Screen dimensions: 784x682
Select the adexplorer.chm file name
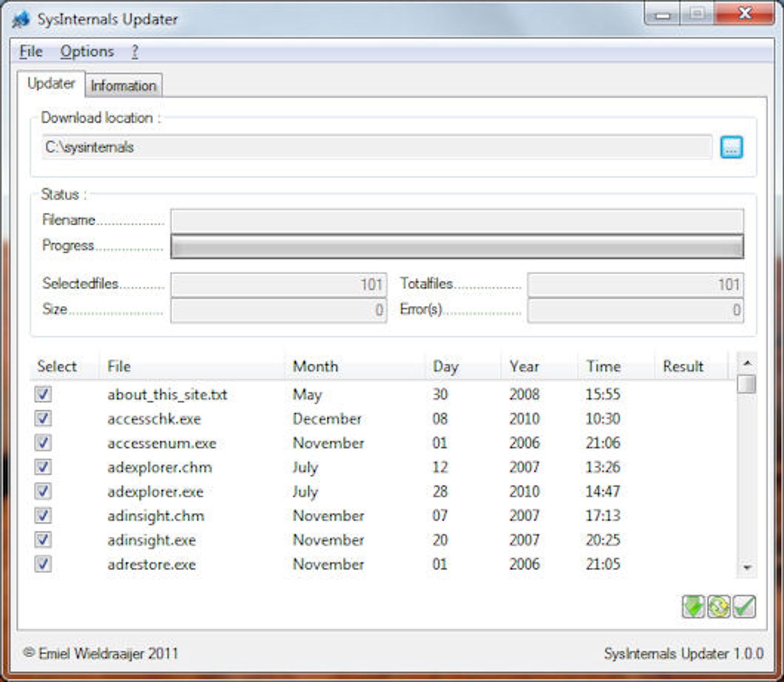pos(160,467)
